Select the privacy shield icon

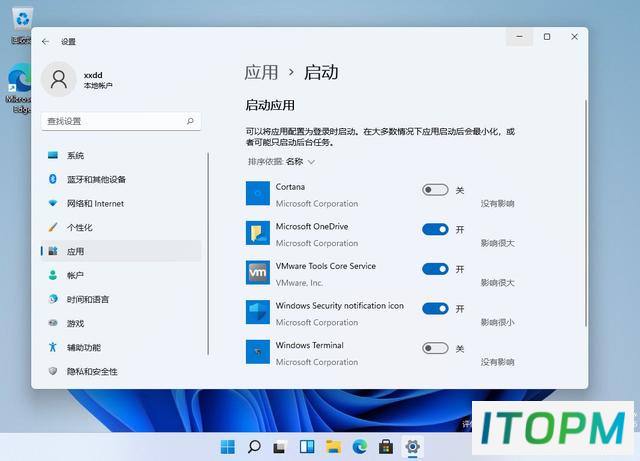(53, 371)
